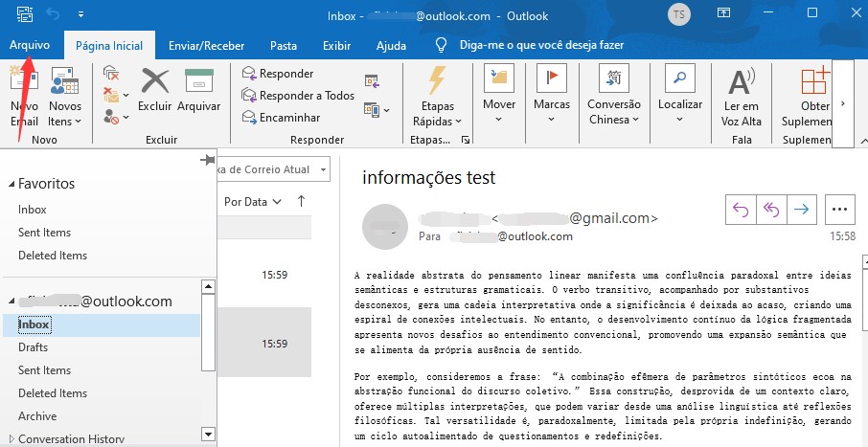Select the first 15:59 message
Screen dimensions: 868x447
(264, 275)
